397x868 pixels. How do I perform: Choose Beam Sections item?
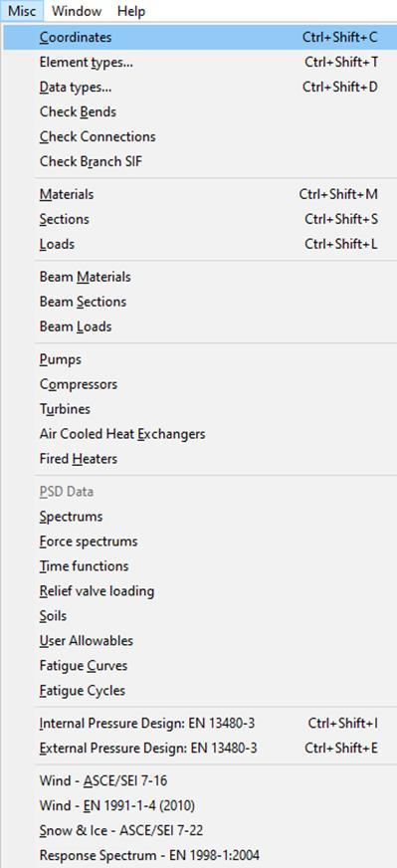(x=200, y=302)
